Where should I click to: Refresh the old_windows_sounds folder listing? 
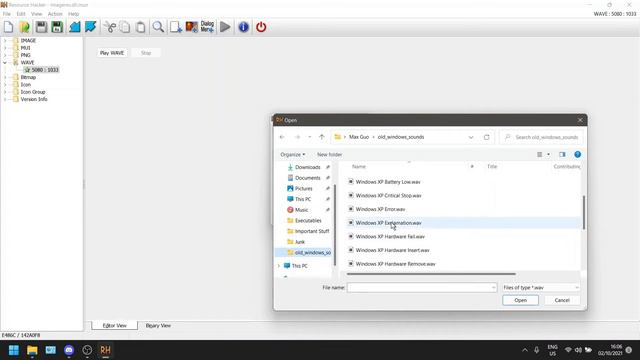(487, 137)
